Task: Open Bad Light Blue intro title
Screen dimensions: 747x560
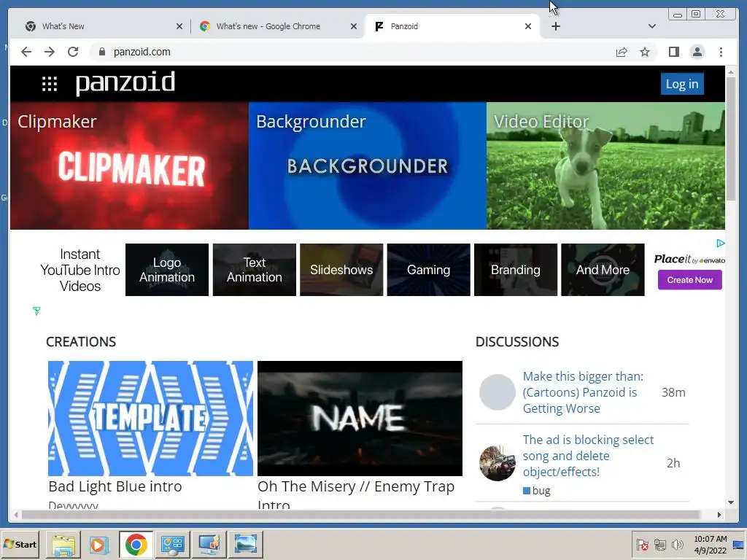Action: pos(115,486)
